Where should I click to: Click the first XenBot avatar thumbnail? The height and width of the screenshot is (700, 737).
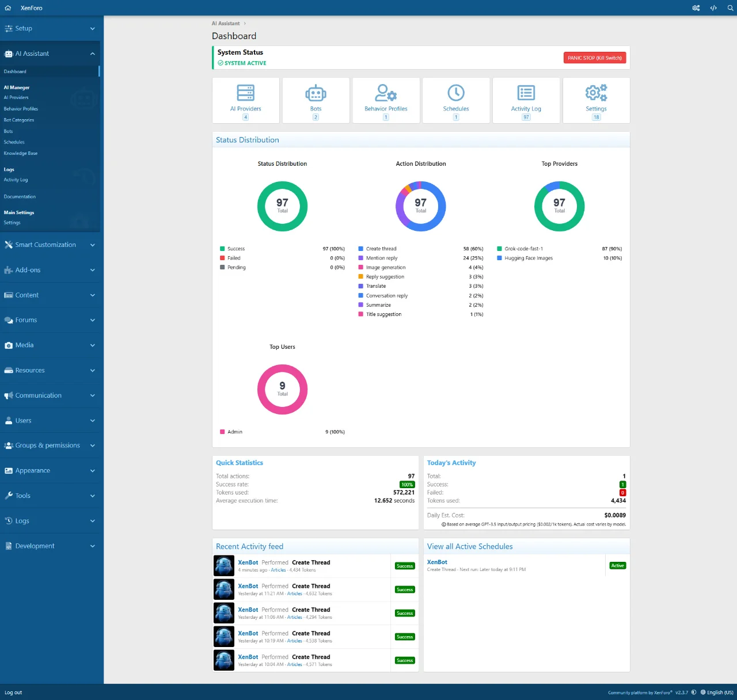click(224, 566)
